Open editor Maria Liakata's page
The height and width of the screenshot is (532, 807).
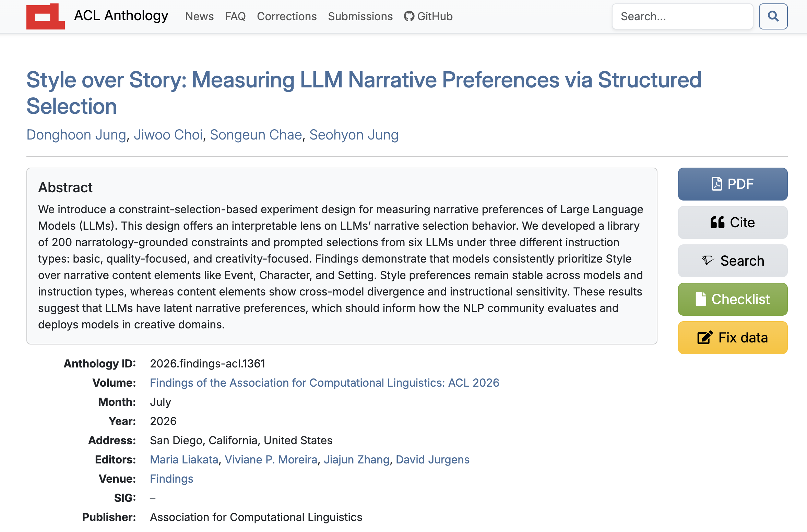[x=184, y=459]
